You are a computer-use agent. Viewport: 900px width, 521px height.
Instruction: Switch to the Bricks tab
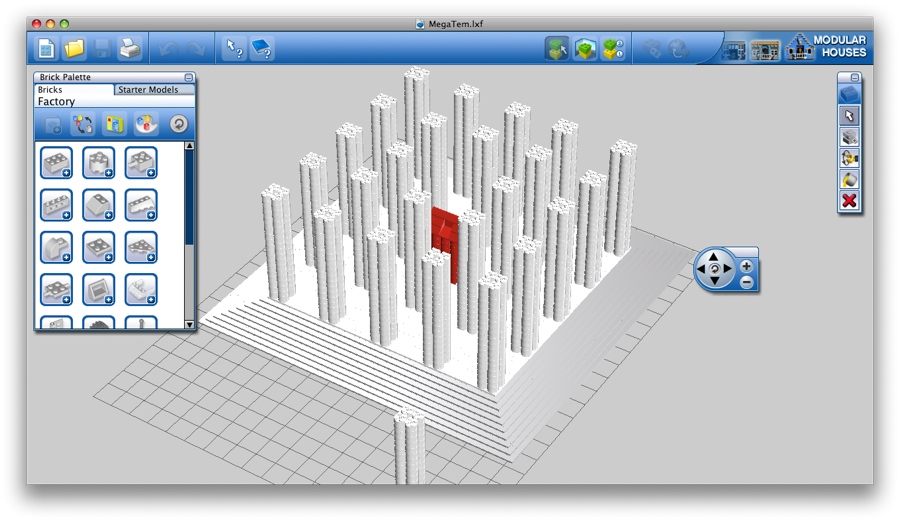point(73,90)
